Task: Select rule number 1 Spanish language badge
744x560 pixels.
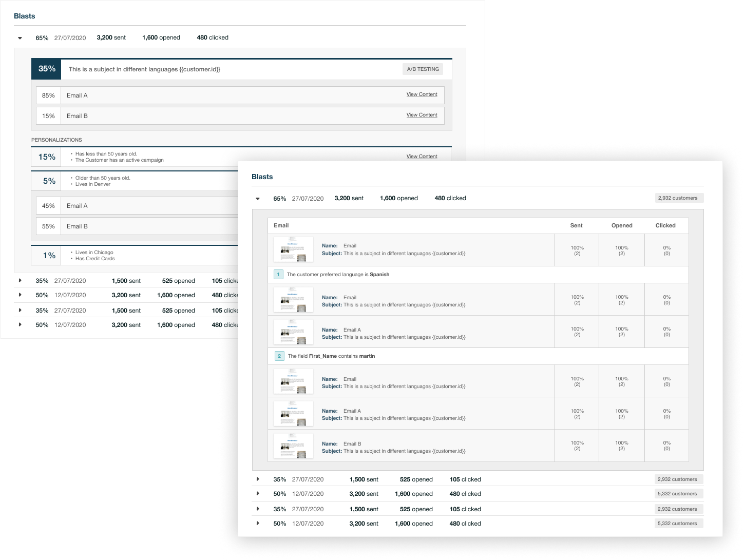Action: coord(278,275)
